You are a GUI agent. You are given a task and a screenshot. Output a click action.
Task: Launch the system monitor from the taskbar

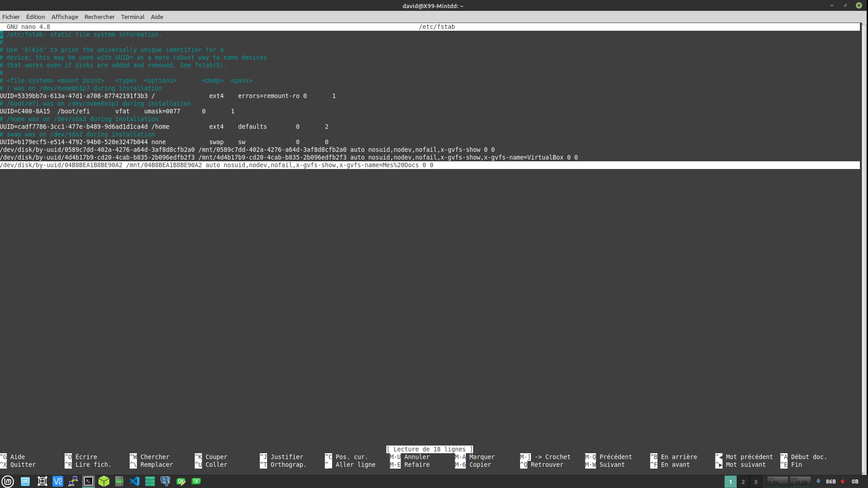(25, 481)
